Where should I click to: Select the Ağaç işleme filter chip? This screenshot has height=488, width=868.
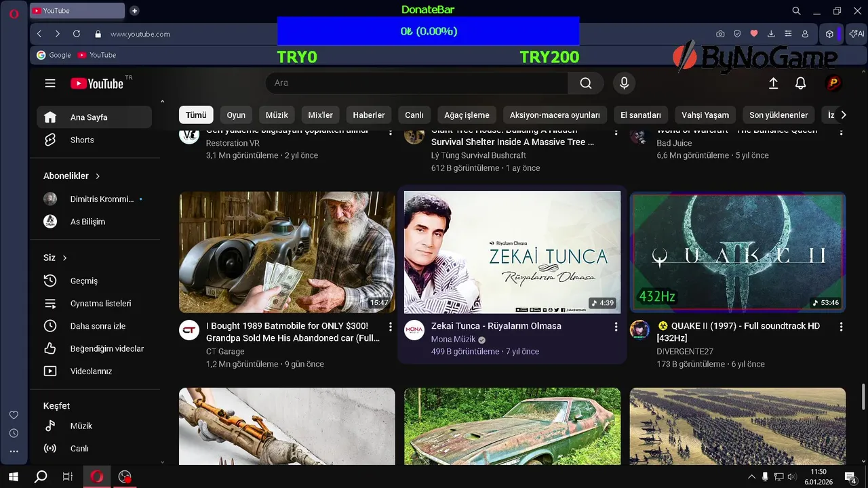coord(467,115)
